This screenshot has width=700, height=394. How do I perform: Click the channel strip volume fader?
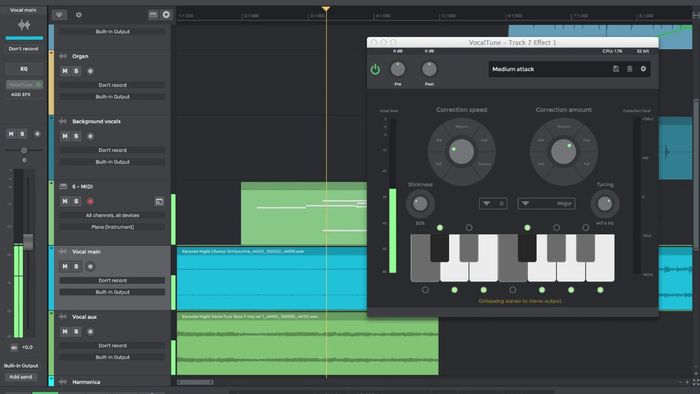(x=28, y=242)
